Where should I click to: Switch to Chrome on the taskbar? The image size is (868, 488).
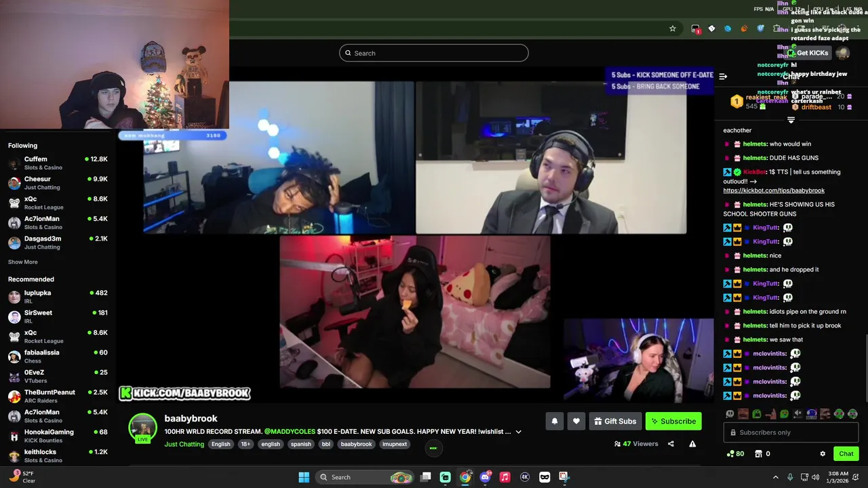[465, 477]
